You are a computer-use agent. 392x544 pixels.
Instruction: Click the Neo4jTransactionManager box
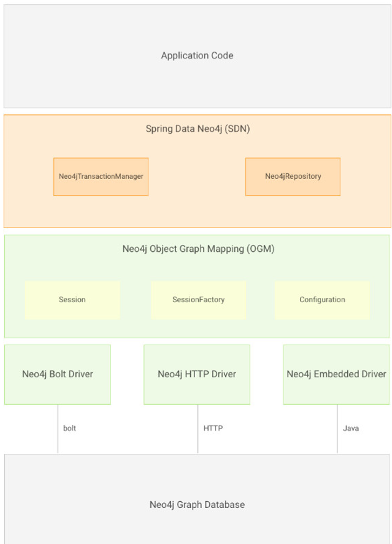coord(101,177)
